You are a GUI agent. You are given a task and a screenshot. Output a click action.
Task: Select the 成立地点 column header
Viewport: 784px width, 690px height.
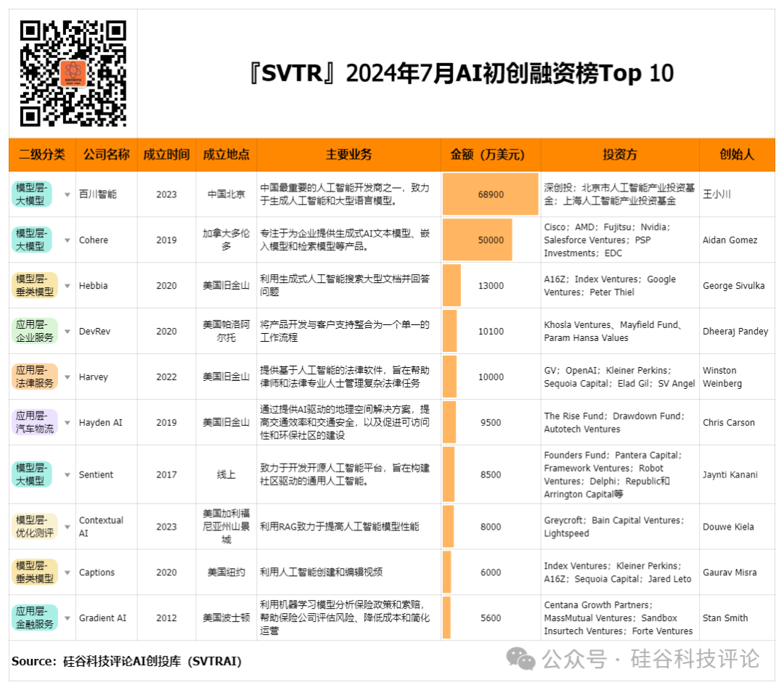[x=226, y=155]
